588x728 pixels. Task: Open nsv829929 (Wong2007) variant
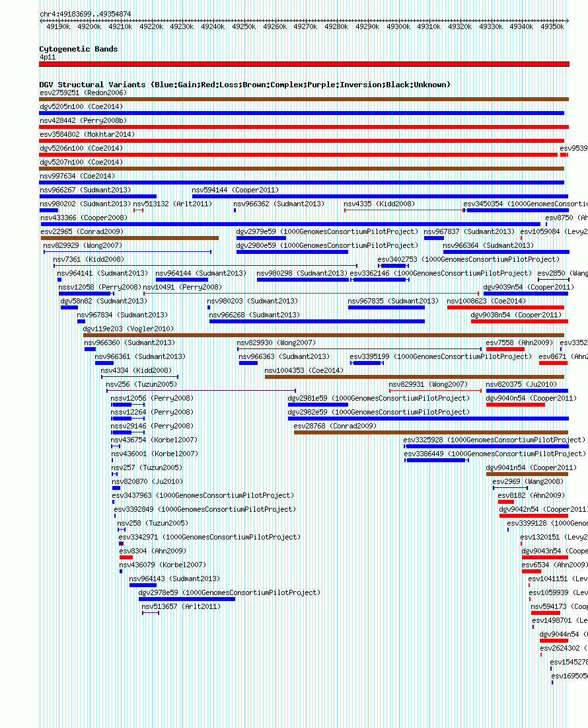click(x=83, y=246)
